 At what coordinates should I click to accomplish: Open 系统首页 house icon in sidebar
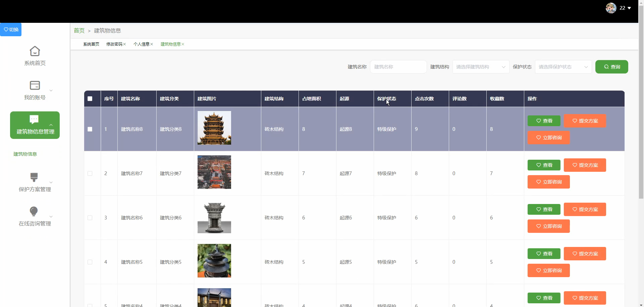point(35,51)
